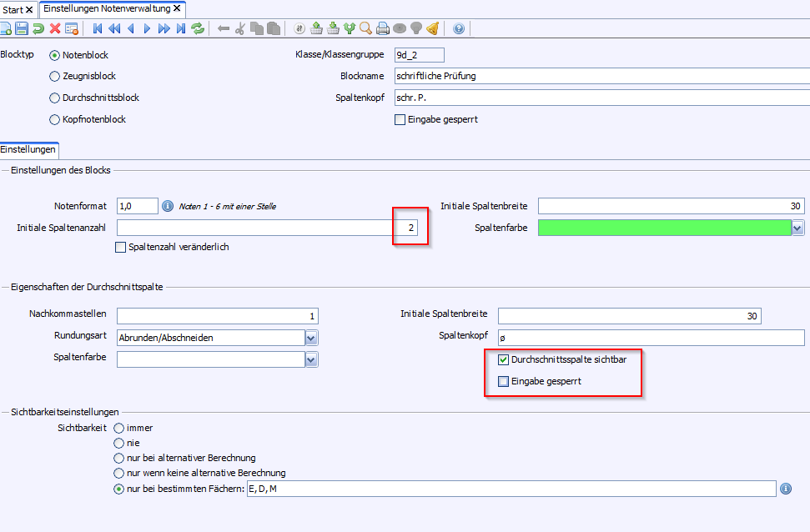Click the Save disk icon in toolbar

(x=22, y=28)
